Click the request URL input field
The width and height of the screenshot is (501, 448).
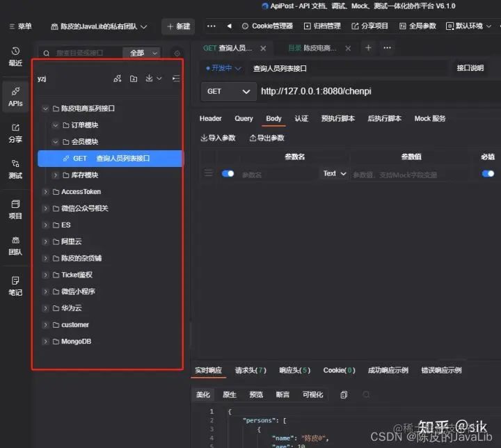click(379, 92)
